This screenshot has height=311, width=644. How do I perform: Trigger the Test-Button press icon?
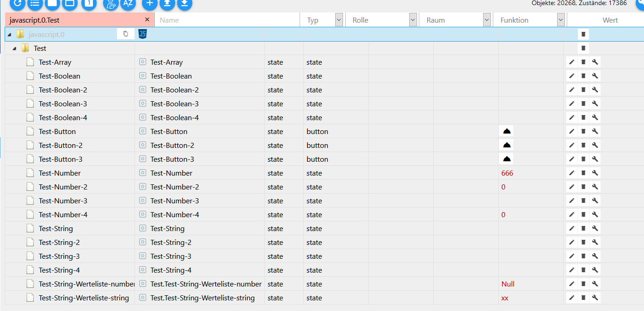point(507,131)
